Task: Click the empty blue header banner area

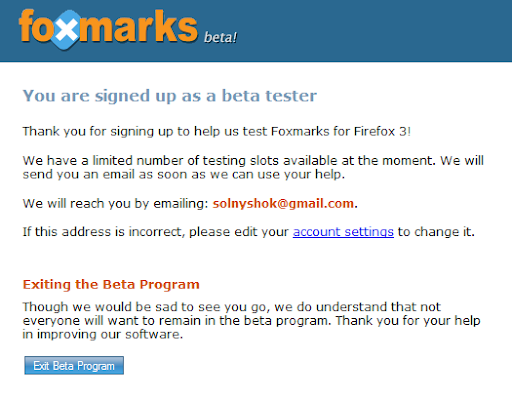Action: click(373, 31)
